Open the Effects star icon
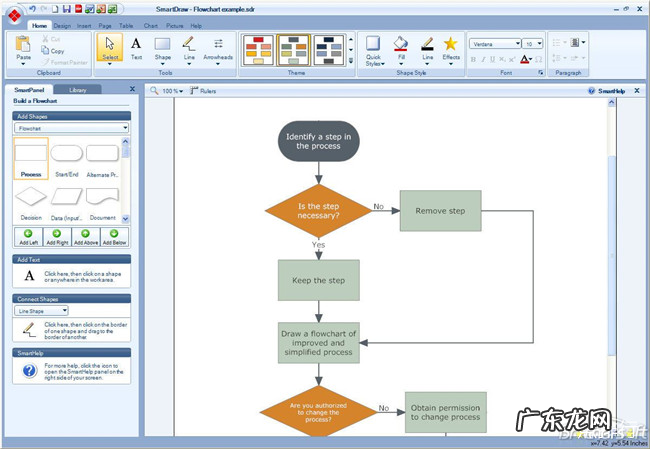This screenshot has width=650, height=449. pos(451,47)
